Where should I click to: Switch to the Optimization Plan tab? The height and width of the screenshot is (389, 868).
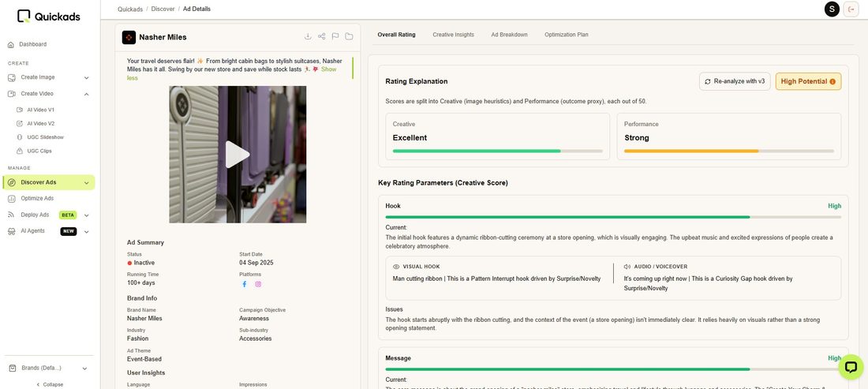(567, 34)
